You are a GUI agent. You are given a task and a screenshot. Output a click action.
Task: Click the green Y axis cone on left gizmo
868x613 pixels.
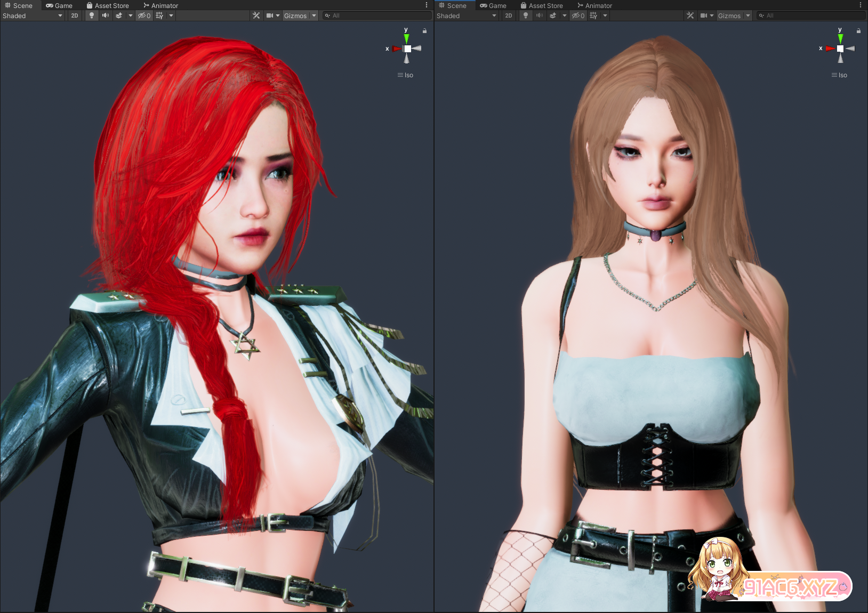pyautogui.click(x=407, y=39)
